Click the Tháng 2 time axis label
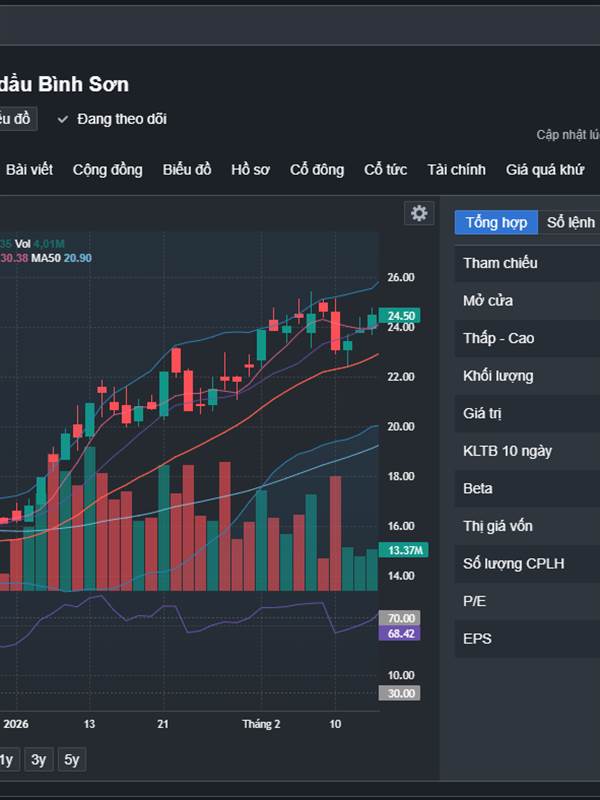This screenshot has width=600, height=800. [262, 723]
